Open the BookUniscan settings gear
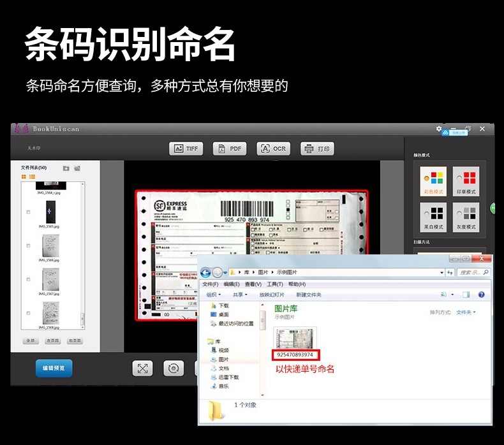Screen dimensions: 504x445 [x=439, y=129]
